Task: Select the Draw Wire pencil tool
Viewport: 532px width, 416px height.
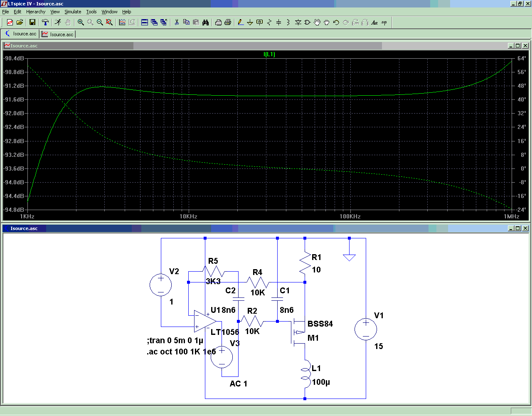Action: (240, 22)
